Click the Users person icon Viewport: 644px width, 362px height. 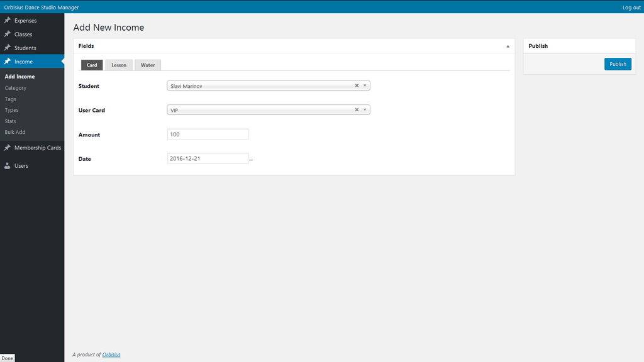[x=8, y=165]
